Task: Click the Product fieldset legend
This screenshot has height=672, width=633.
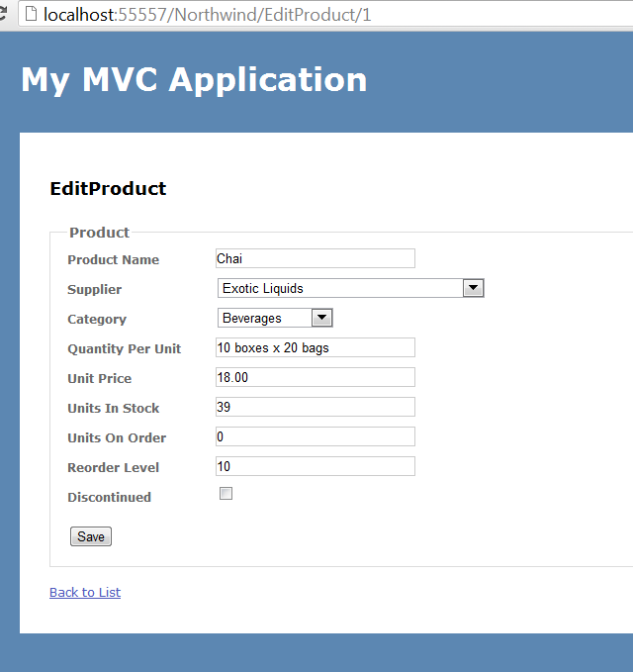Action: (x=99, y=233)
